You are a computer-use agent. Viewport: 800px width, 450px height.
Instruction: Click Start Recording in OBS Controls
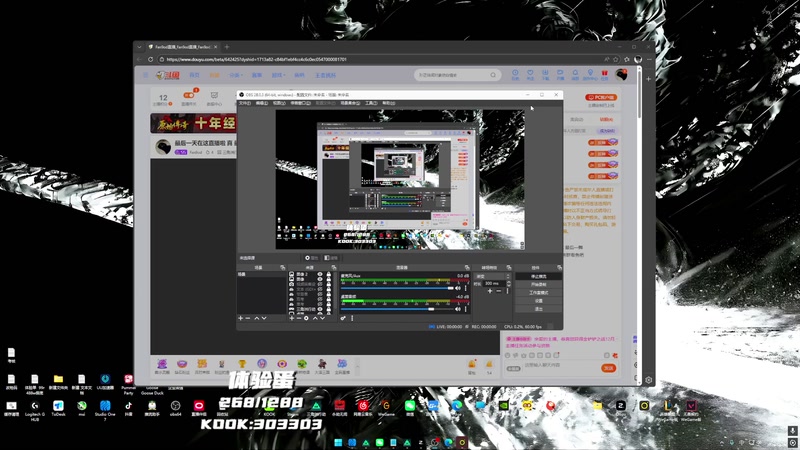coord(538,284)
